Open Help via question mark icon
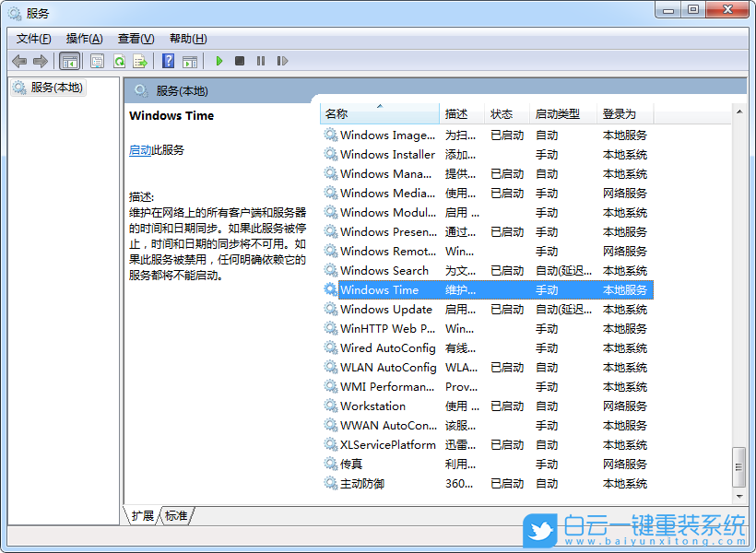The height and width of the screenshot is (553, 756). click(170, 61)
